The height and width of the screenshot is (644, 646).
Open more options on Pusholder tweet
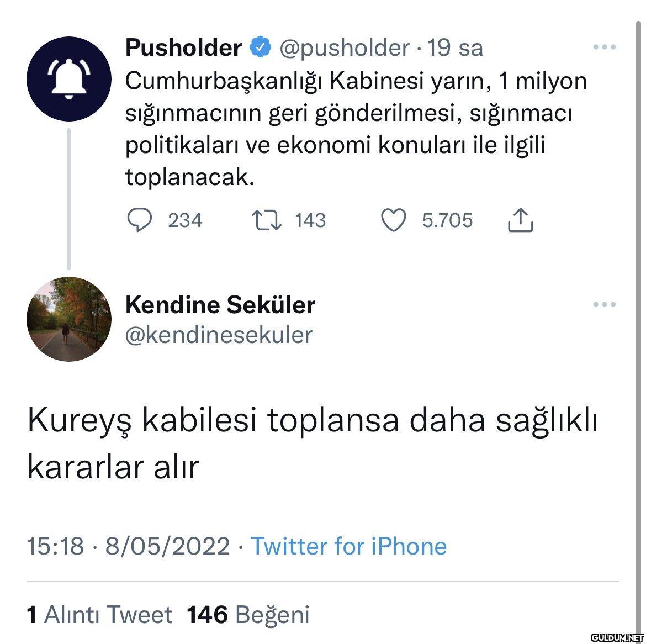[x=604, y=47]
